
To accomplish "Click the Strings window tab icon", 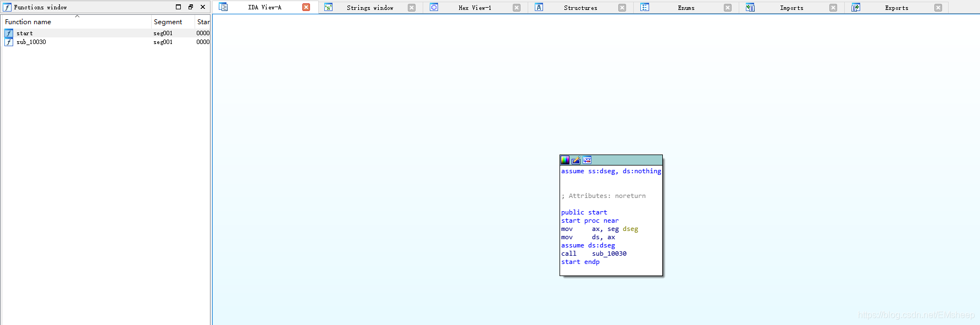I will click(328, 7).
